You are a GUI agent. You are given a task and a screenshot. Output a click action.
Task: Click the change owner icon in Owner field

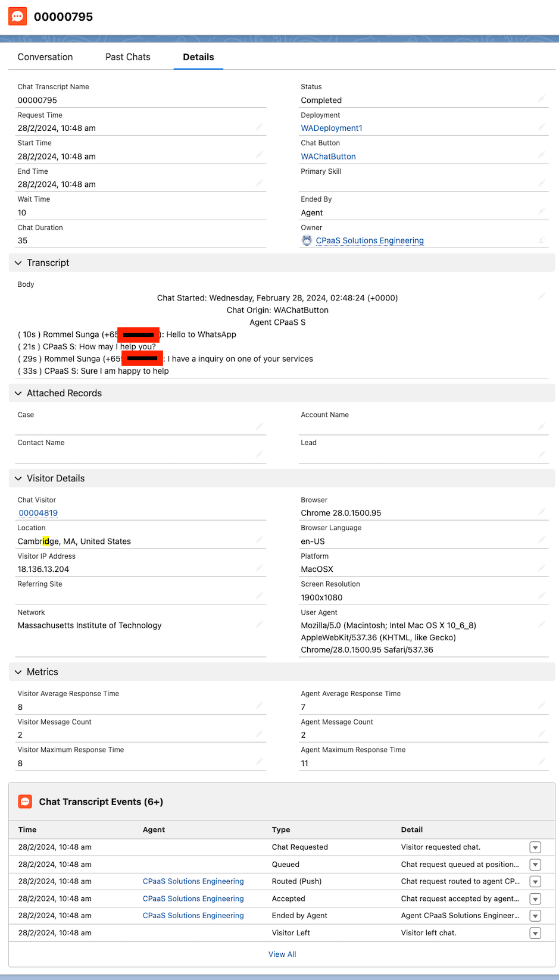click(541, 240)
